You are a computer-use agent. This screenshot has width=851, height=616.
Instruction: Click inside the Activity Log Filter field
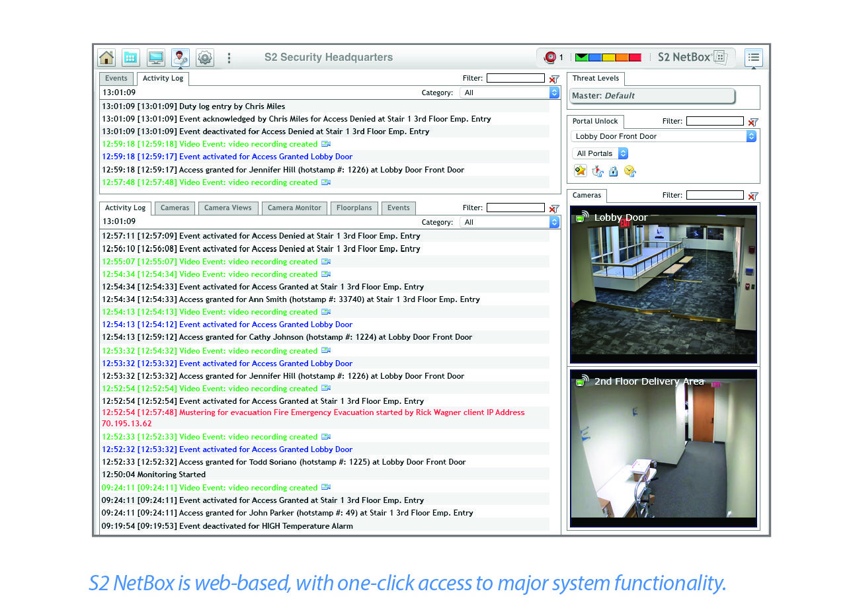(515, 78)
